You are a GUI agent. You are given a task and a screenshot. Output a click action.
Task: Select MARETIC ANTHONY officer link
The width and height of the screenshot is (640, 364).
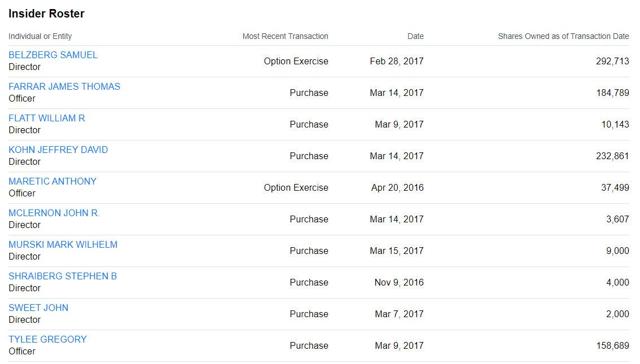tap(52, 181)
